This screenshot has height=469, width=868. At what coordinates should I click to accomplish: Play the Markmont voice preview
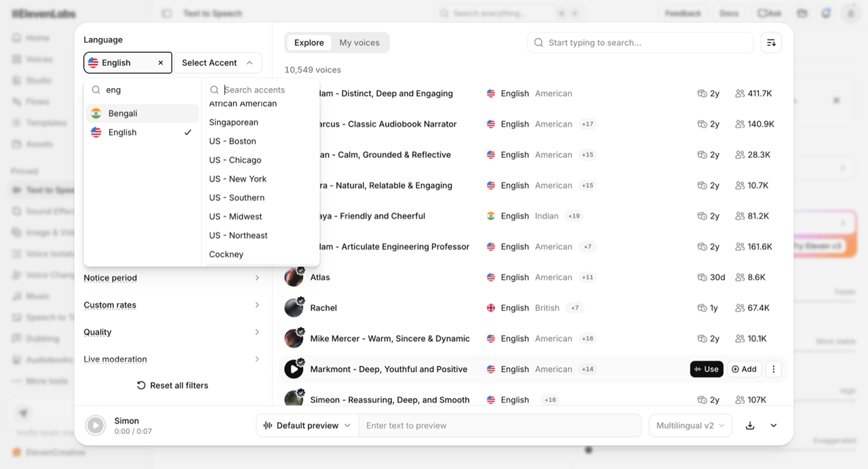[294, 369]
